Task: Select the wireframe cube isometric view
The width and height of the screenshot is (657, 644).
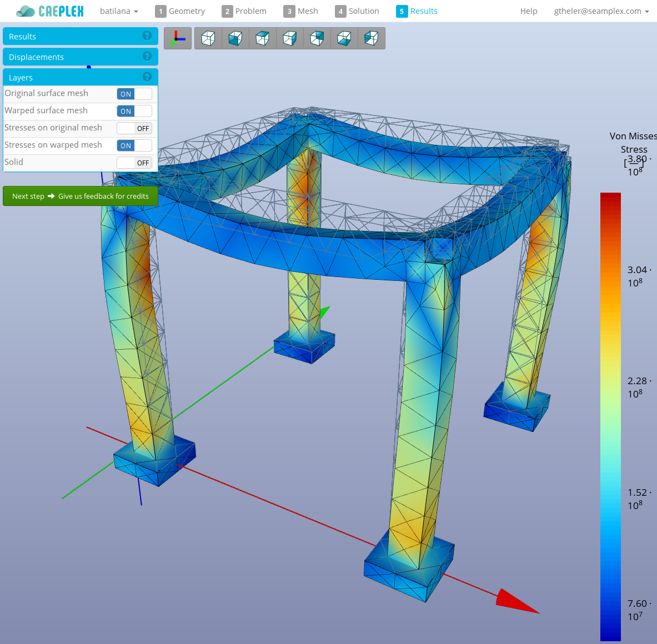Action: (208, 38)
